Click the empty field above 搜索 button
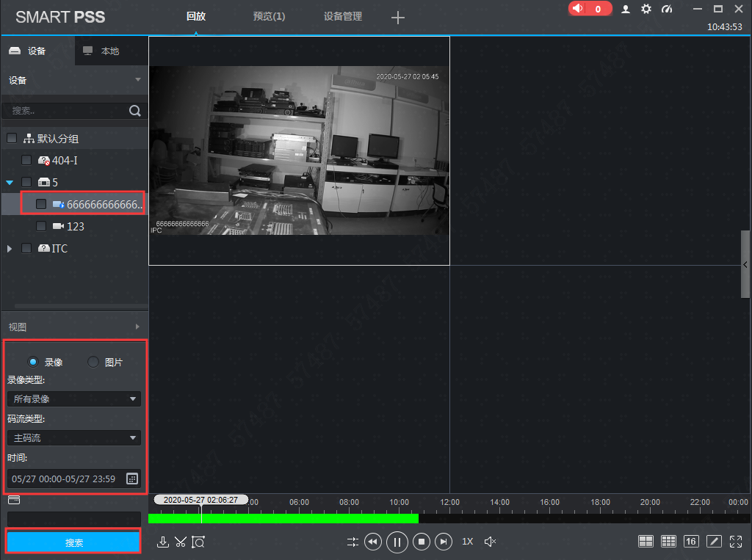752x560 pixels. click(x=74, y=518)
